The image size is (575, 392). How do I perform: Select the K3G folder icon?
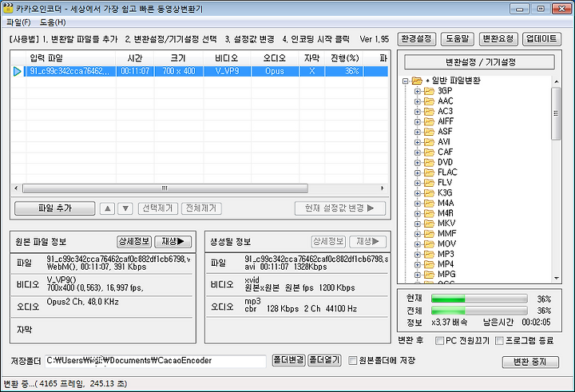point(429,193)
